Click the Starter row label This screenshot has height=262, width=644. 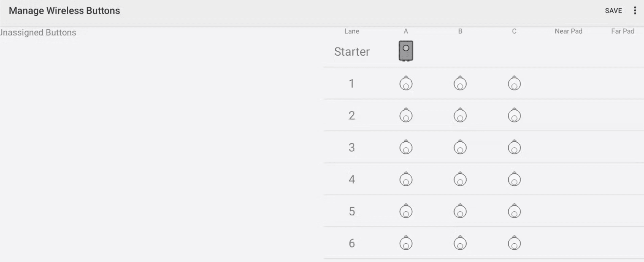pyautogui.click(x=352, y=52)
